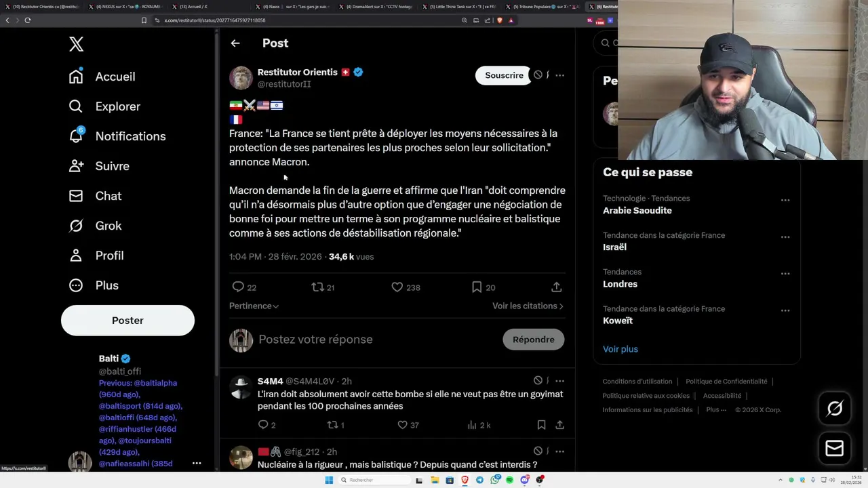Open the Suivre follow page
This screenshot has width=868, height=488.
click(x=99, y=166)
